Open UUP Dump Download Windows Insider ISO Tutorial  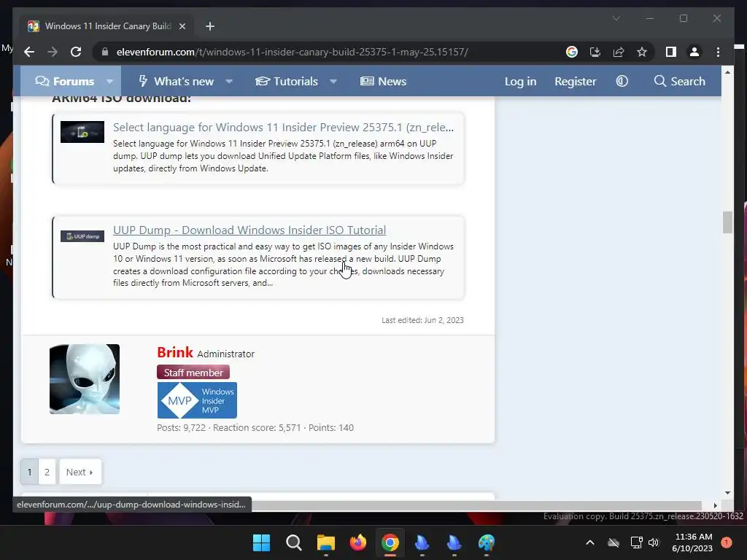click(x=249, y=230)
